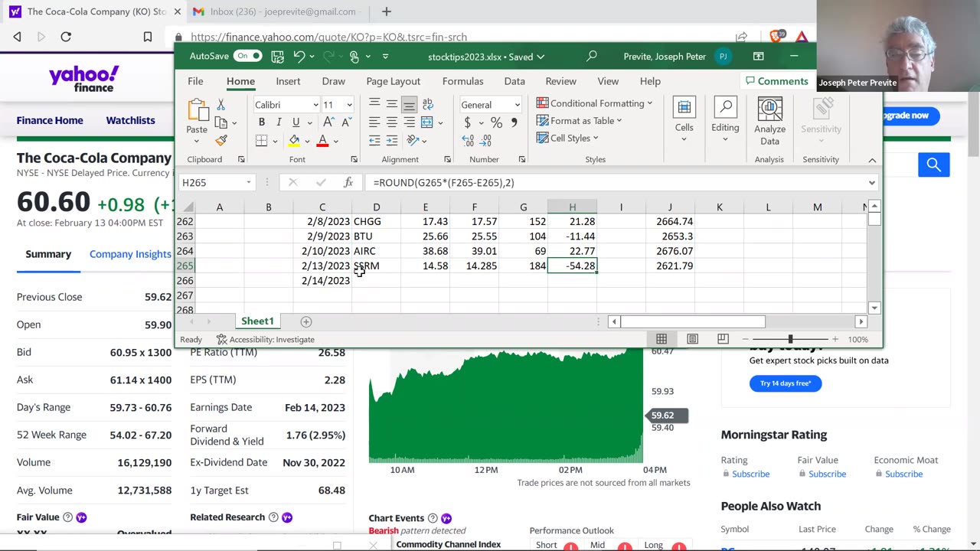The image size is (980, 551).
Task: Click the Borders icon
Action: pos(261,141)
